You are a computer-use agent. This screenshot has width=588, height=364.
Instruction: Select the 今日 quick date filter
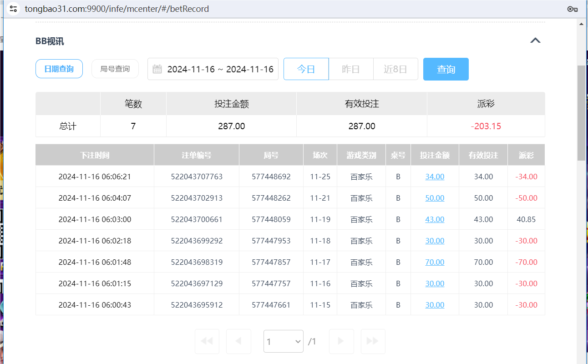(x=306, y=69)
